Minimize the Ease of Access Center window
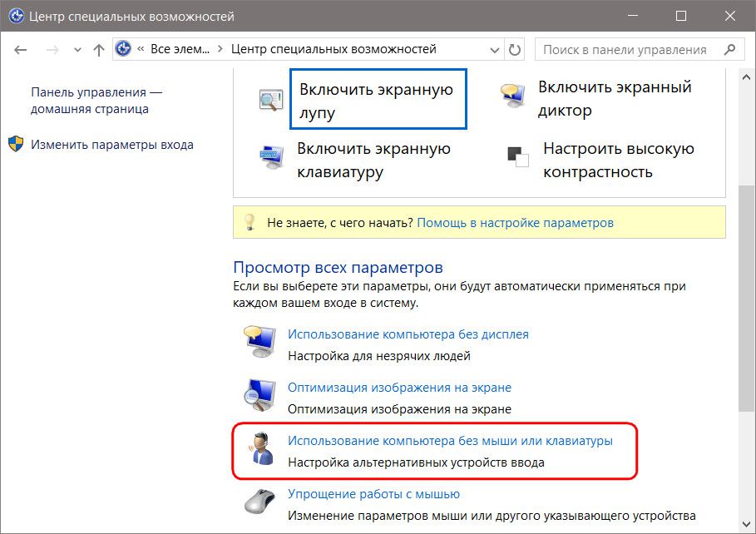This screenshot has height=534, width=756. click(x=633, y=16)
